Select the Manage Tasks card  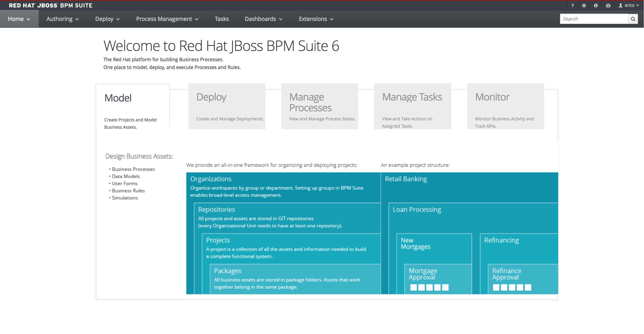pos(412,106)
